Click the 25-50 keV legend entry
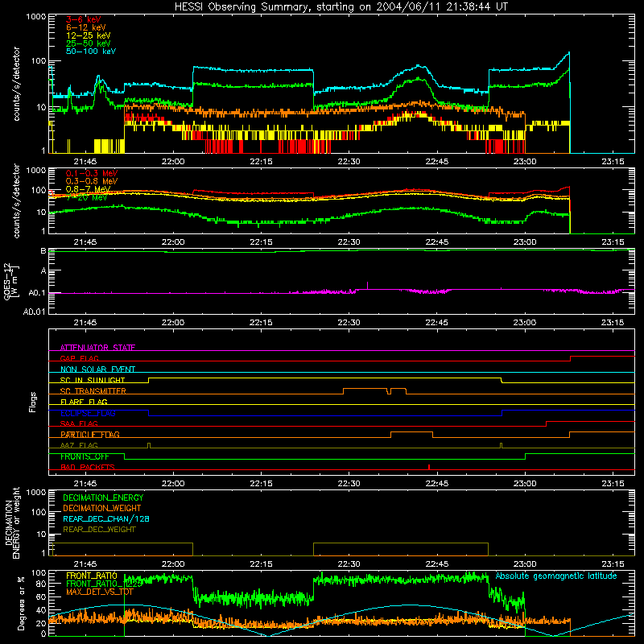The width and height of the screenshot is (644, 644). coord(89,43)
